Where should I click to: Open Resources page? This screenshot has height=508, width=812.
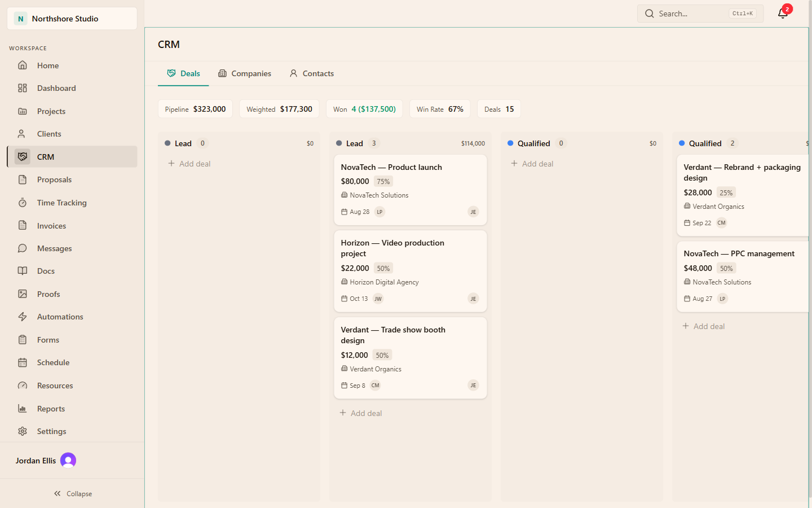[72, 386]
